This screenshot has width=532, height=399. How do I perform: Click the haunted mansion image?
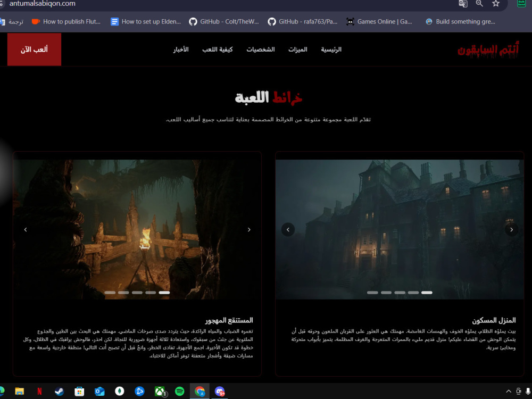point(400,229)
